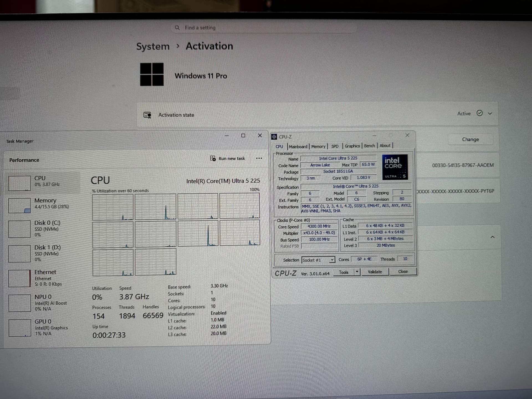Switch to the Mainboard tab in CPU-Z
Screen dimensions: 532x399
[x=298, y=147]
